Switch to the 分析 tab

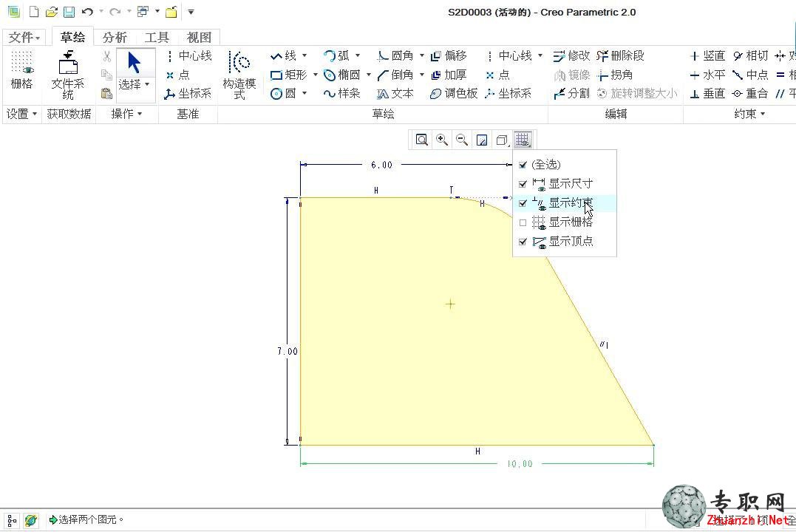[x=115, y=38]
